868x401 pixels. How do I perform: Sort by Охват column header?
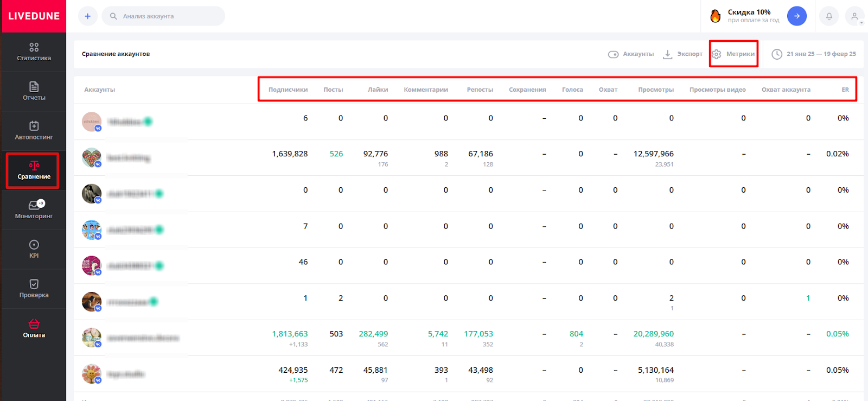pyautogui.click(x=608, y=90)
